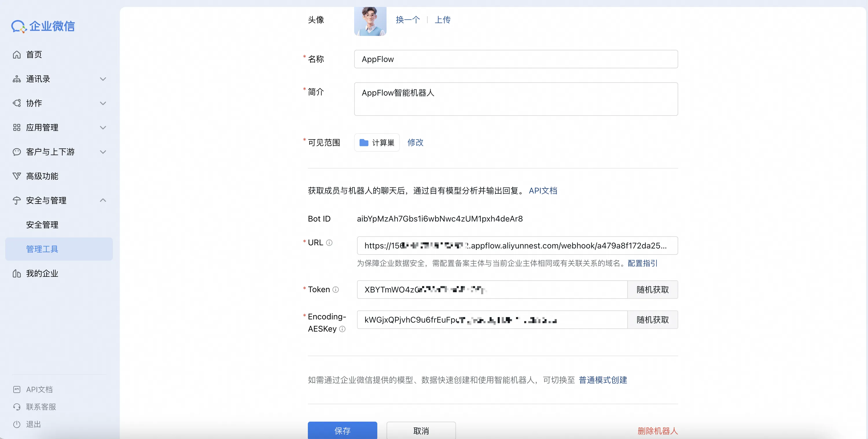Open the 通讯录 contacts icon
The height and width of the screenshot is (439, 868).
click(17, 78)
